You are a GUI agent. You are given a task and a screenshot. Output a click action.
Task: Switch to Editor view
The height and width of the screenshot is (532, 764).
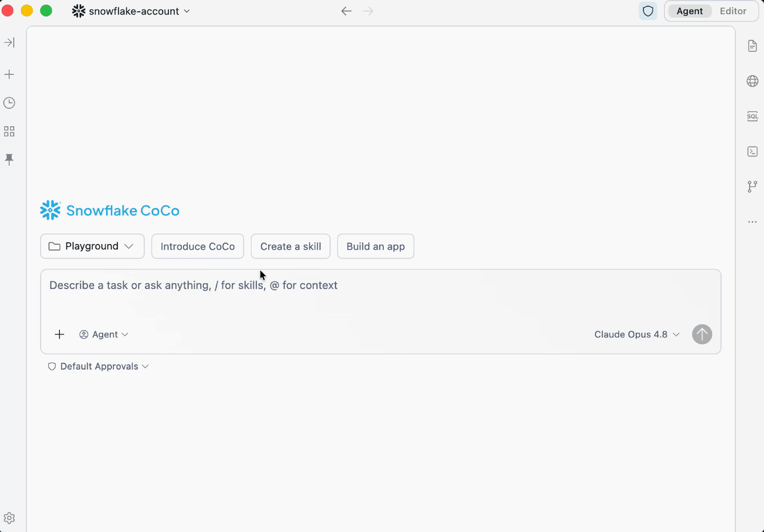pyautogui.click(x=733, y=11)
